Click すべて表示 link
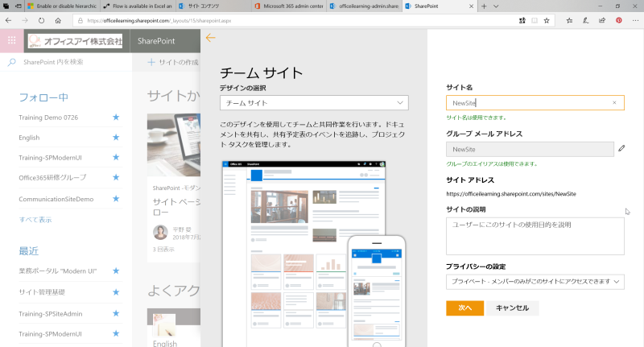 coord(35,220)
